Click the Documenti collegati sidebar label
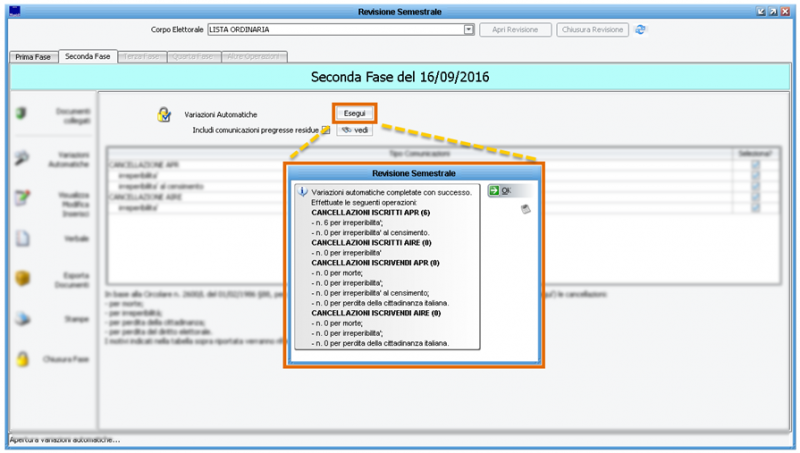 tap(73, 116)
